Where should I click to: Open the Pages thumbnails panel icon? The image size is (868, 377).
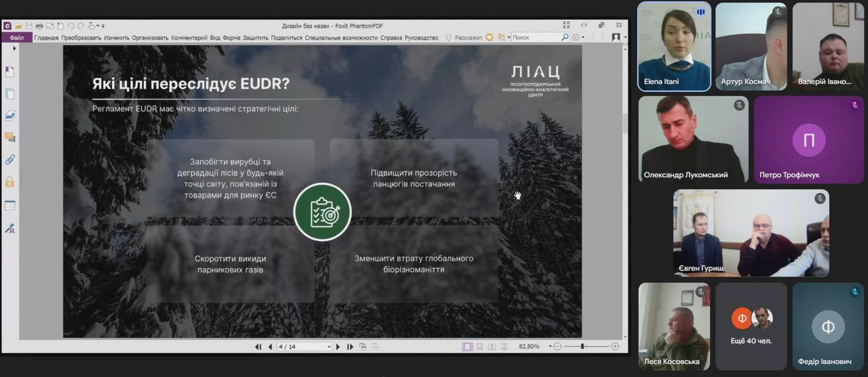pyautogui.click(x=9, y=94)
